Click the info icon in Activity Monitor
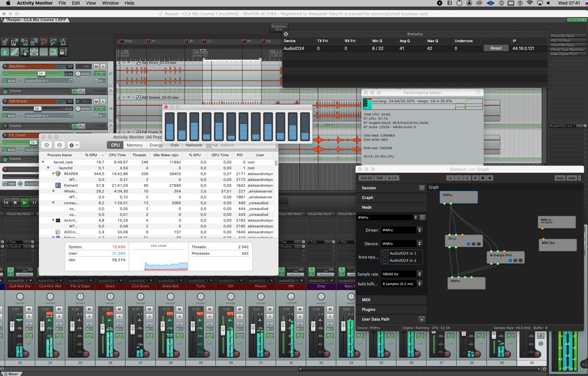Viewport: 588px width, 376px height. 59,145
